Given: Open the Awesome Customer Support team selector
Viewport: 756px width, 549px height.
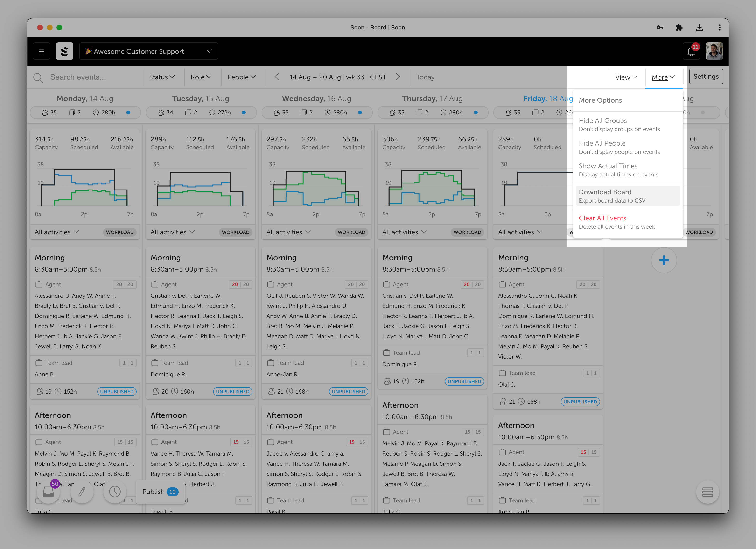Looking at the screenshot, I should tap(148, 51).
